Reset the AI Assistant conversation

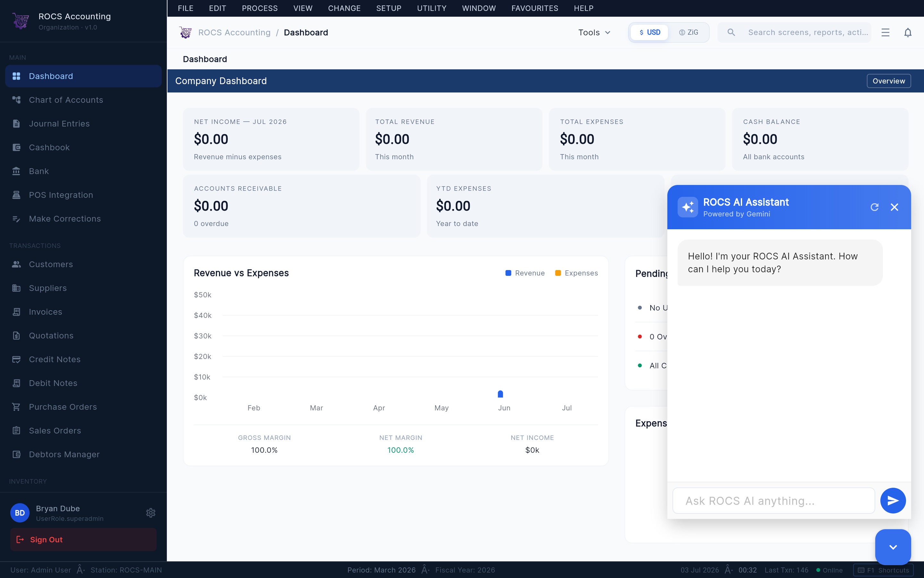pos(874,207)
